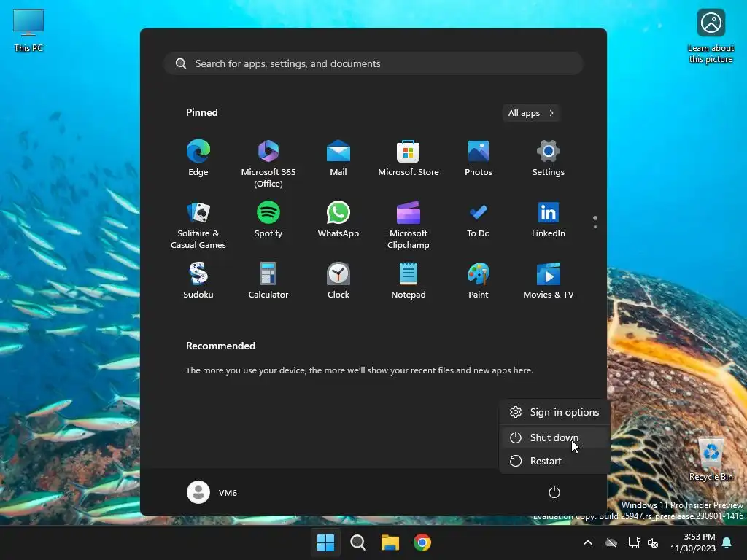
Task: Click the Windows Start button
Action: click(x=326, y=542)
